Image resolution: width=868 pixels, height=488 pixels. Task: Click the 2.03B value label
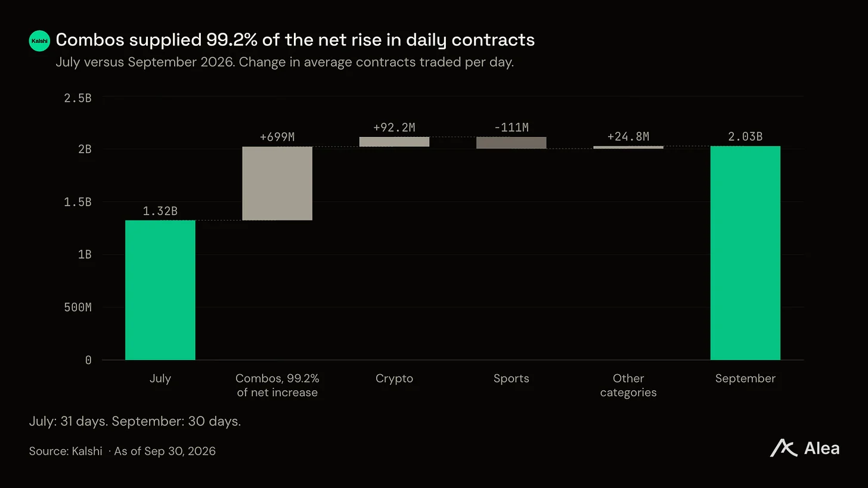pyautogui.click(x=745, y=136)
